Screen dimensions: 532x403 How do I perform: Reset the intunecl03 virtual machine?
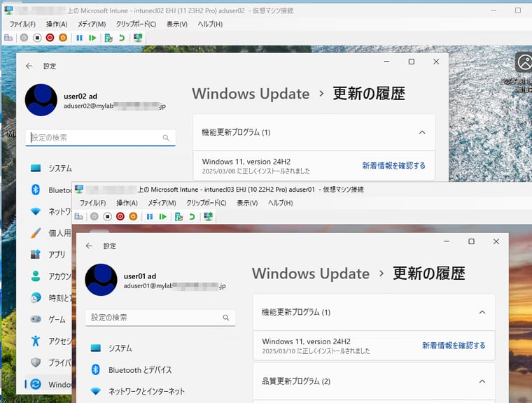pyautogui.click(x=162, y=216)
